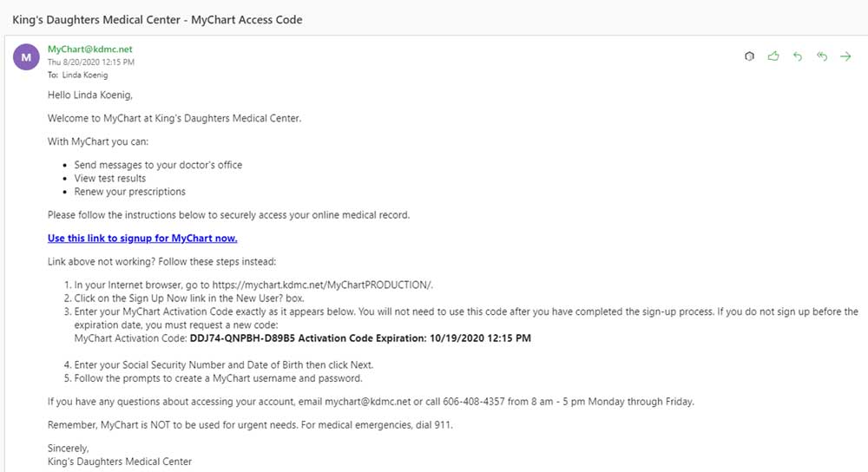Click the Linda Koenig recipient name

(x=85, y=75)
